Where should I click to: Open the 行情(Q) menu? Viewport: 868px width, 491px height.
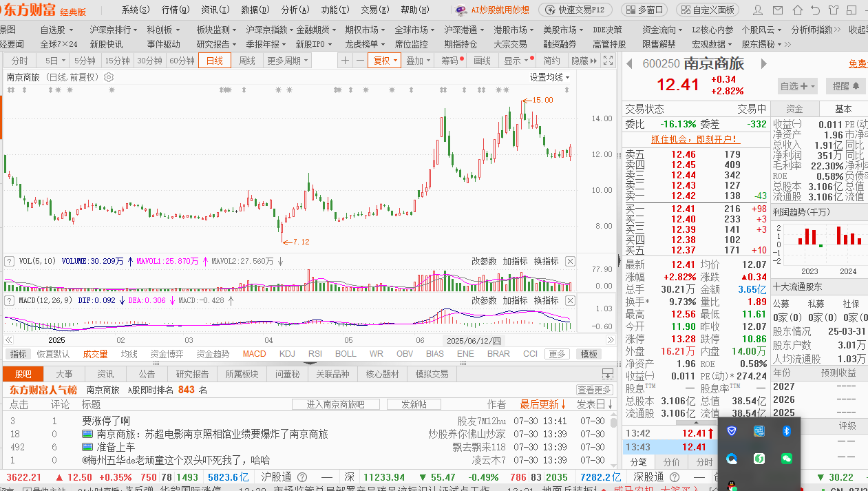pyautogui.click(x=176, y=10)
